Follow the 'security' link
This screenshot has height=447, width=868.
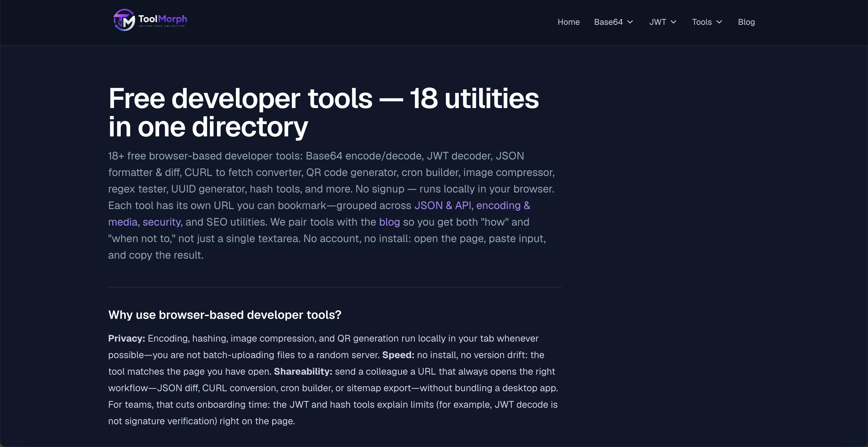[x=162, y=222]
